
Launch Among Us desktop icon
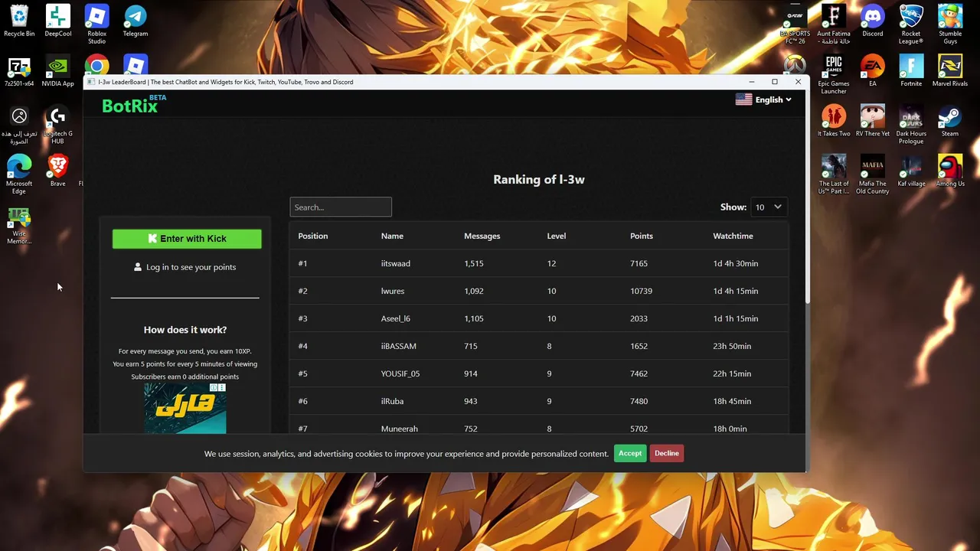(x=950, y=171)
